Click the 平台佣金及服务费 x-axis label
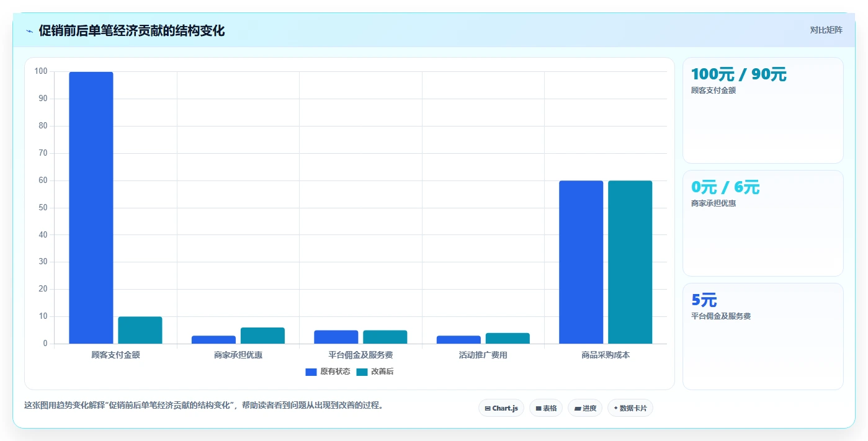The width and height of the screenshot is (868, 441). tap(360, 355)
